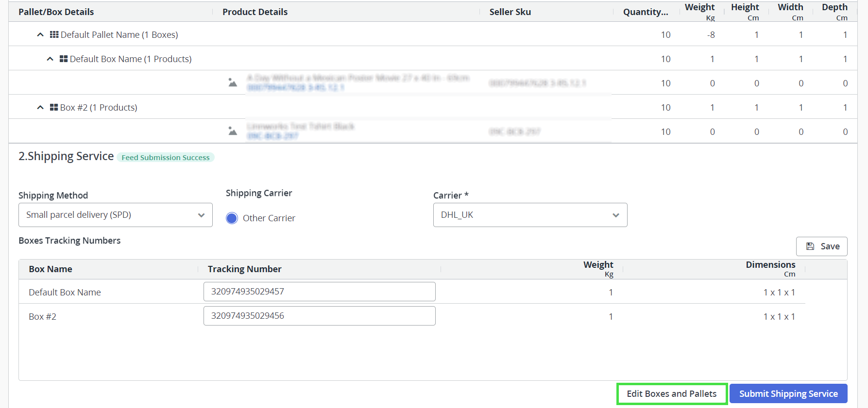Select the Other Carrier radio button
Screen dimensions: 868x408
point(232,218)
